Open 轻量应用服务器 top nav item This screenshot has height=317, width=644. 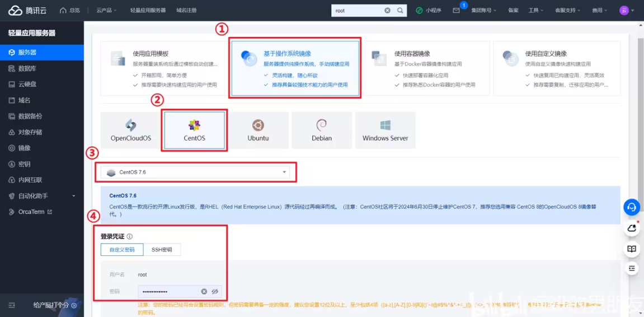point(148,11)
